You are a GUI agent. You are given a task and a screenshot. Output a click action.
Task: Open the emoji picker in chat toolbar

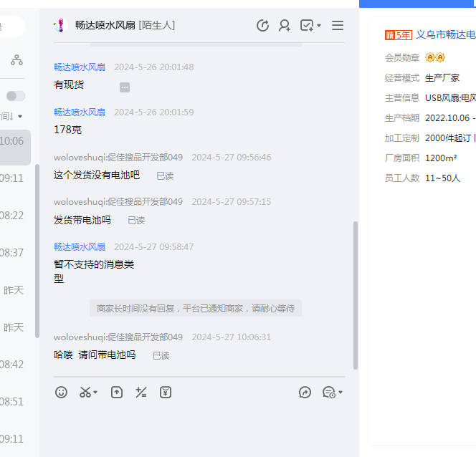62,393
